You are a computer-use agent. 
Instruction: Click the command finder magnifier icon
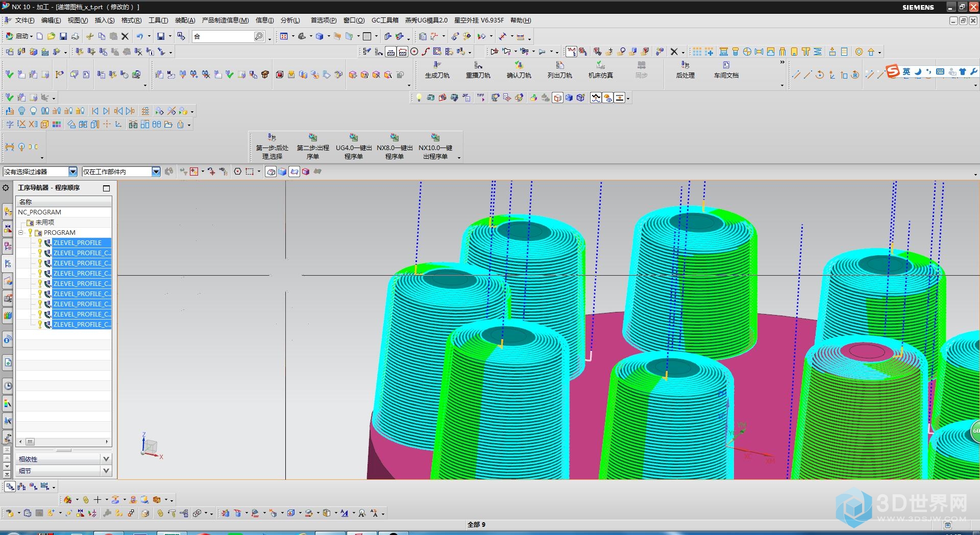259,36
